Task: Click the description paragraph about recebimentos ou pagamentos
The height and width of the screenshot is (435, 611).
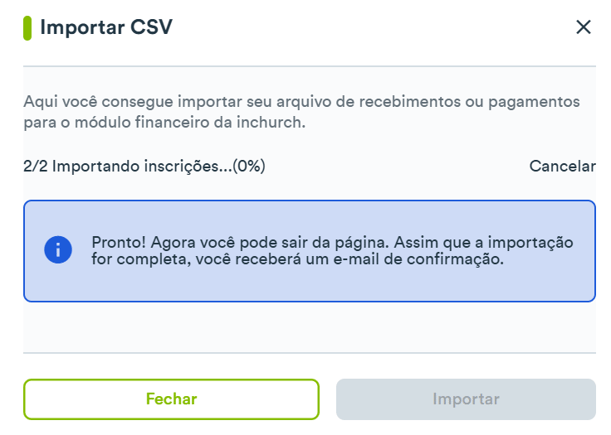Action: (302, 112)
